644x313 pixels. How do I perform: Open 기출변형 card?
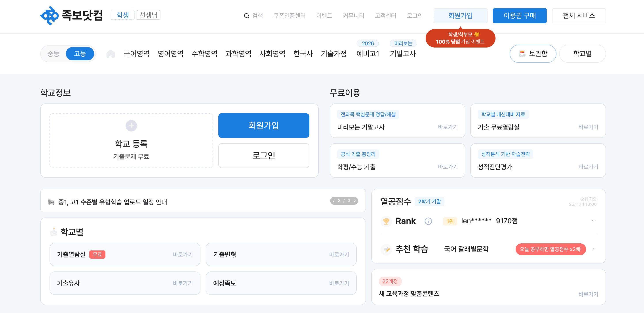281,254
